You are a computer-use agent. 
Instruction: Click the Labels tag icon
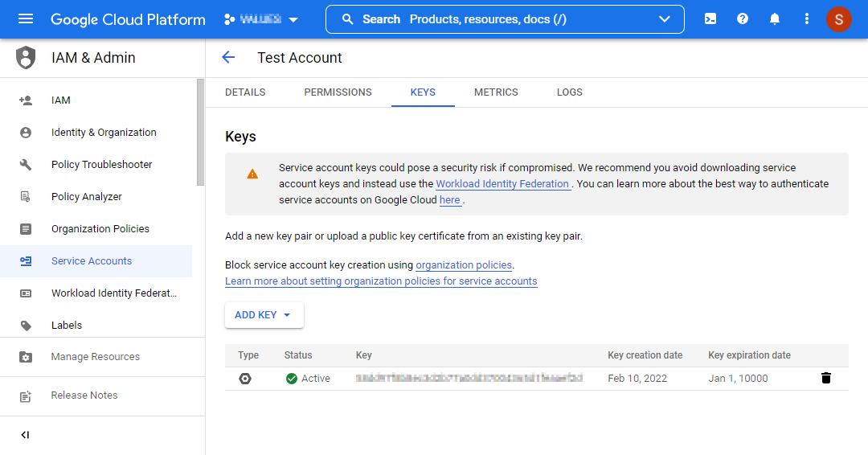26,326
